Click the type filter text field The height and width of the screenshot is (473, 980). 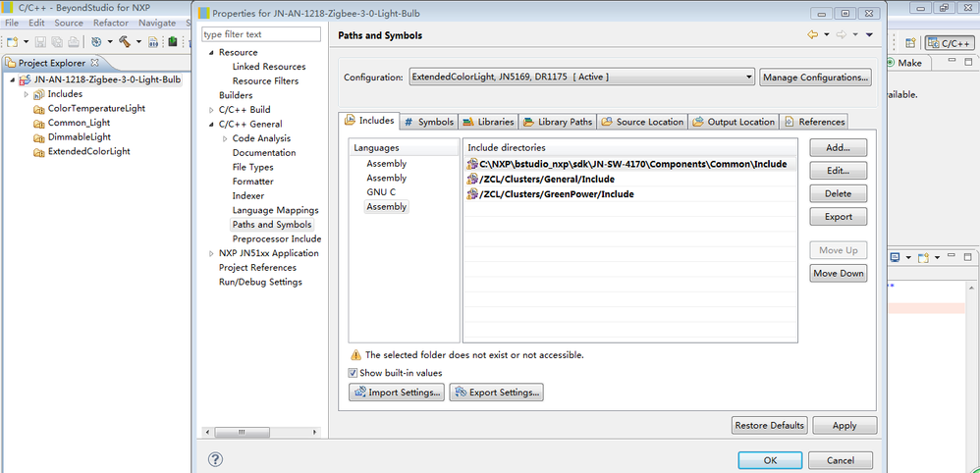pyautogui.click(x=261, y=34)
